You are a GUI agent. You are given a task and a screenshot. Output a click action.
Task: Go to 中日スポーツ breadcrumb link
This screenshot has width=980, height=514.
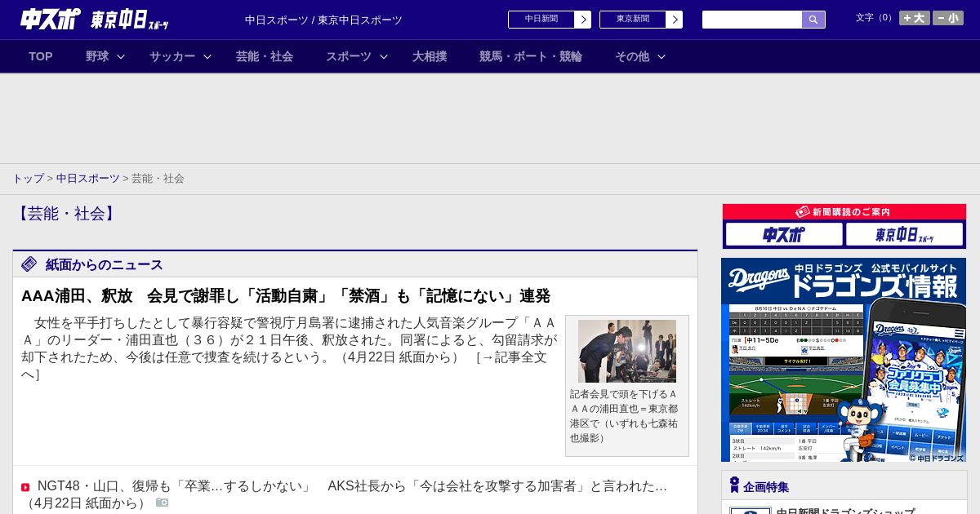pos(88,179)
